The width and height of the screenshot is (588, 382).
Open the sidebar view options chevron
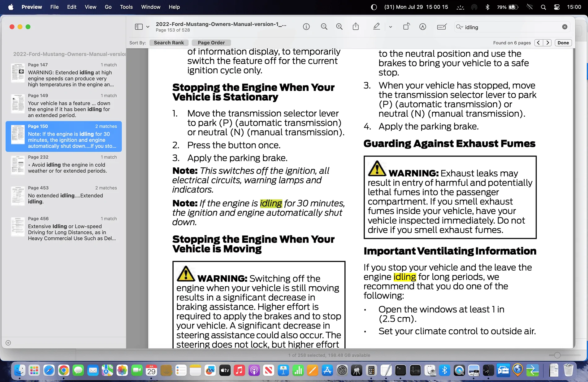point(148,27)
